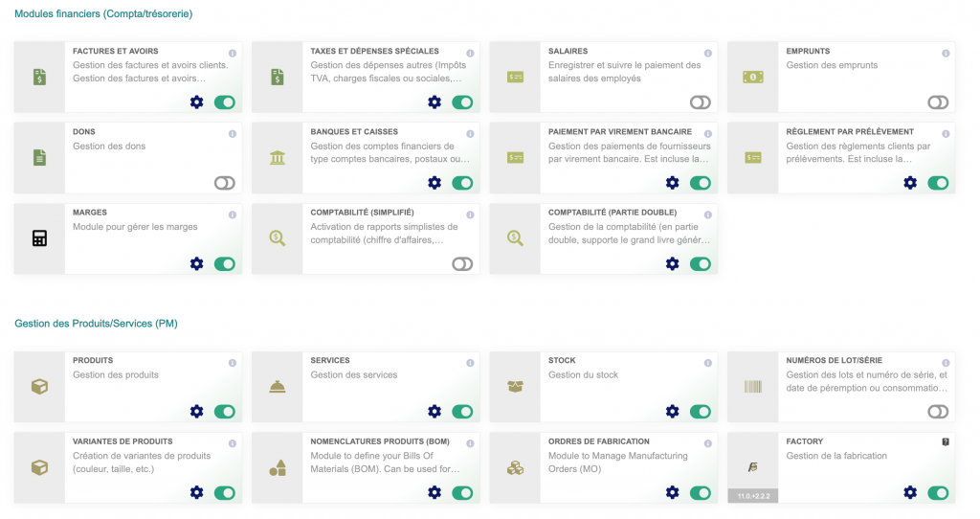
Task: Click the Factory version badge 11.0.<2.2.2
Action: (x=753, y=496)
